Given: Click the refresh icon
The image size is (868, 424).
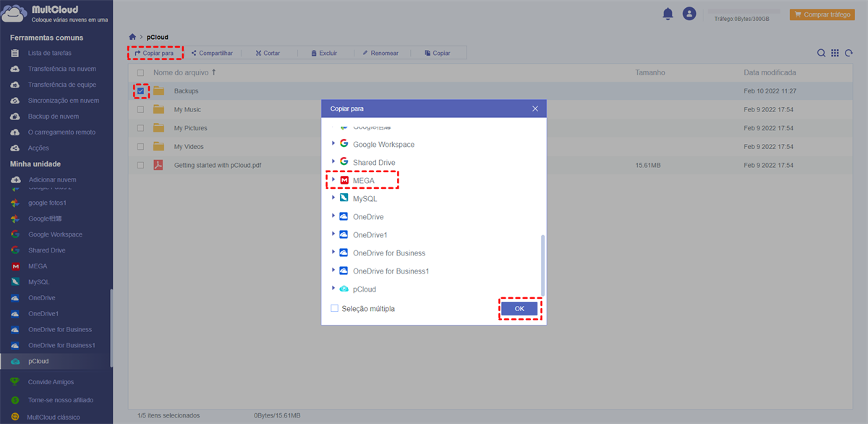Looking at the screenshot, I should coord(848,53).
